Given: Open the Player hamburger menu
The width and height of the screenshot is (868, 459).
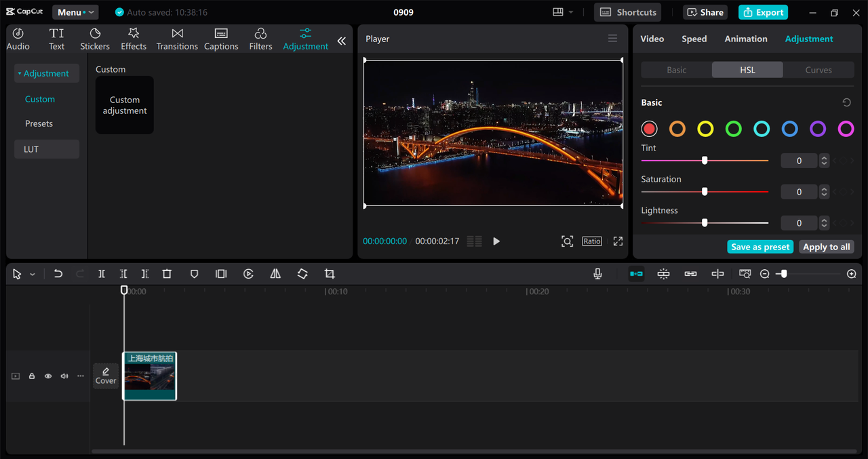Looking at the screenshot, I should click(x=612, y=39).
